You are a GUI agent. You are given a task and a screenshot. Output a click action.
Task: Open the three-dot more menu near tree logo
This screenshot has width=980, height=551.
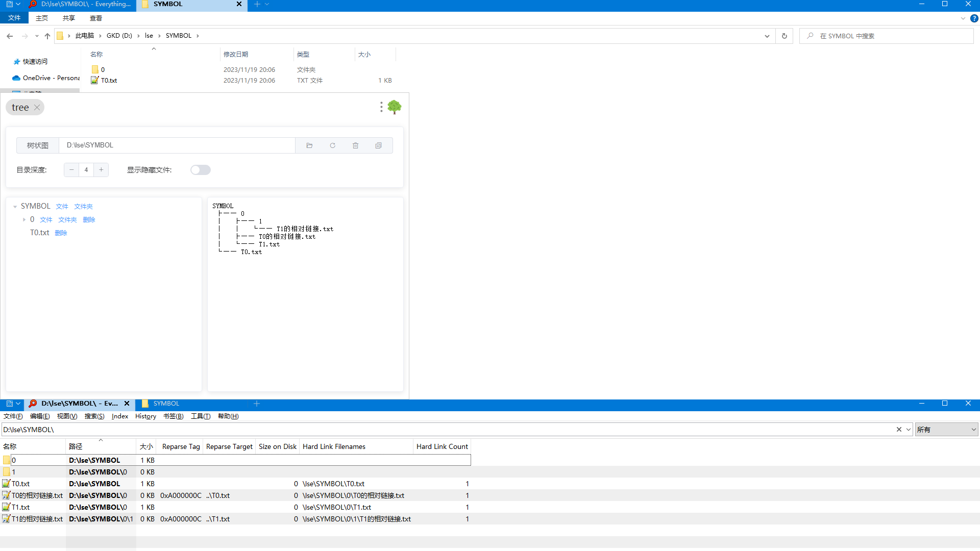(381, 107)
